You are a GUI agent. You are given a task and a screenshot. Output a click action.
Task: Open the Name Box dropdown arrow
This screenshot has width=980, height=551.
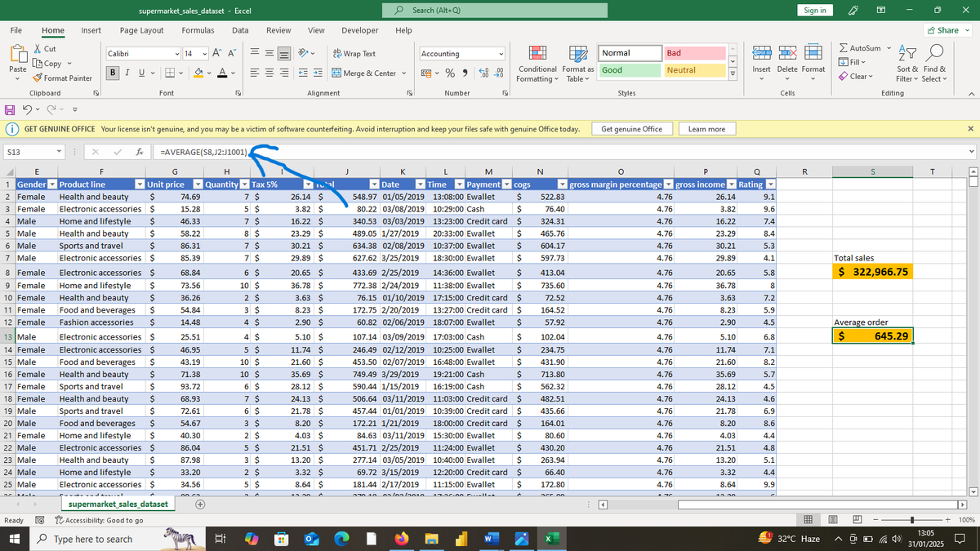tap(60, 152)
